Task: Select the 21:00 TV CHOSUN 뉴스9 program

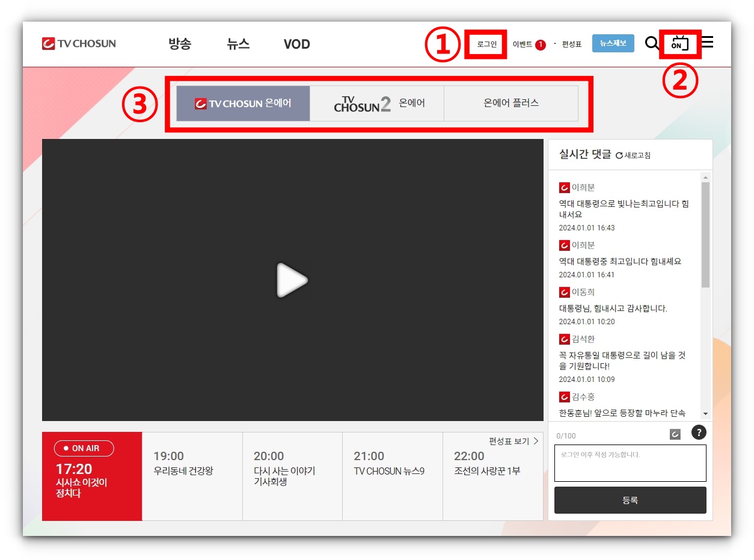Action: click(x=393, y=476)
